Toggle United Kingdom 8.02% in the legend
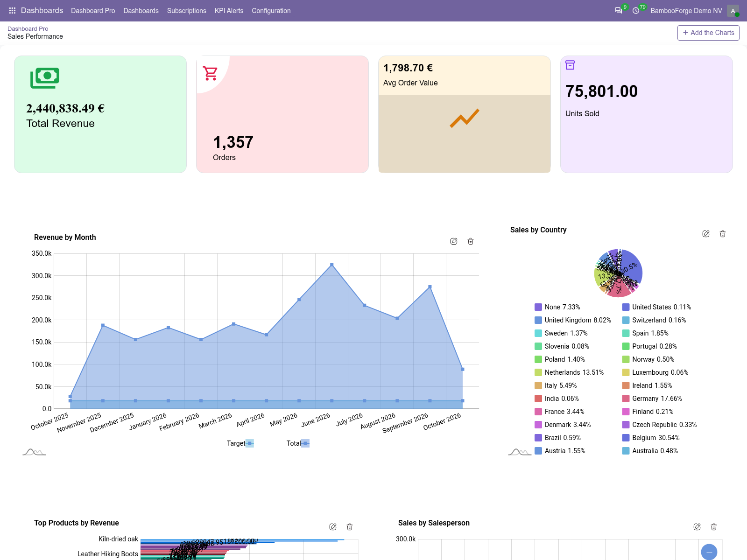 pos(573,320)
